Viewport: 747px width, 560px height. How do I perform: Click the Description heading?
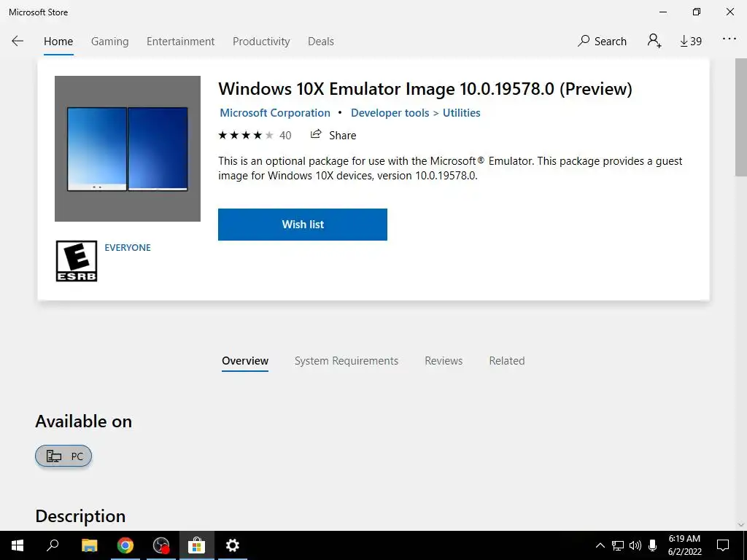click(x=80, y=516)
